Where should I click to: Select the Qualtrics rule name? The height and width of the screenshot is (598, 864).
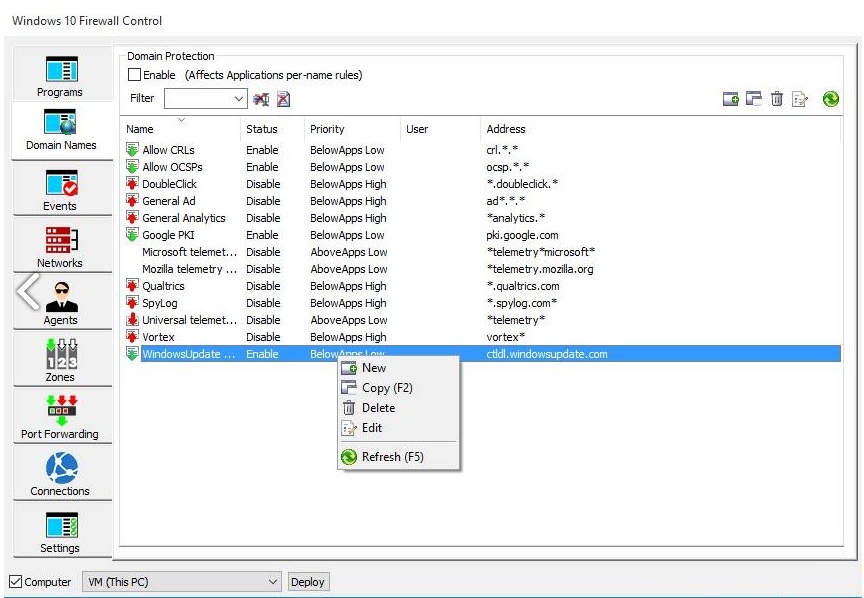163,286
